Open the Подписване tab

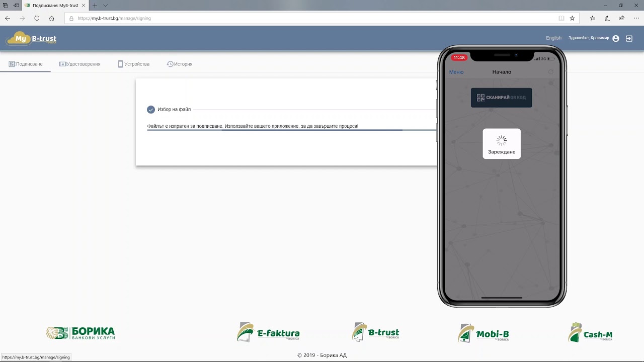26,64
